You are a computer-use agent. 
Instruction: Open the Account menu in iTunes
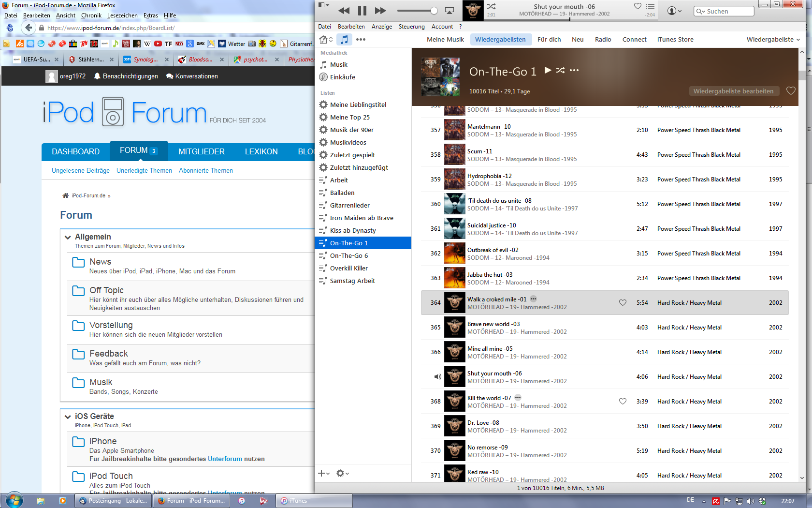442,27
